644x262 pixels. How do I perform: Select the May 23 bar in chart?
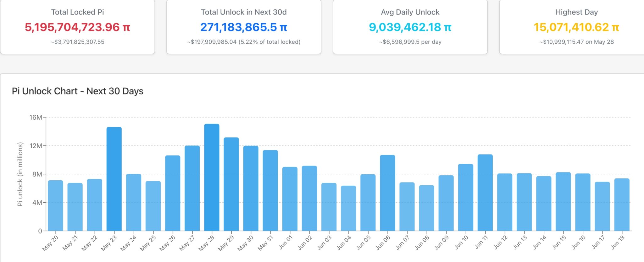[x=114, y=179]
